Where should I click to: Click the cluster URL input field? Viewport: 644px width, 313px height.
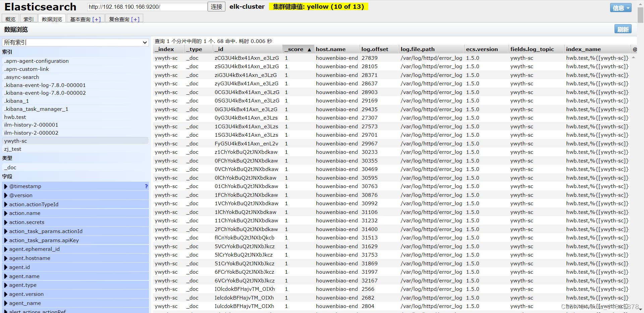pyautogui.click(x=147, y=7)
